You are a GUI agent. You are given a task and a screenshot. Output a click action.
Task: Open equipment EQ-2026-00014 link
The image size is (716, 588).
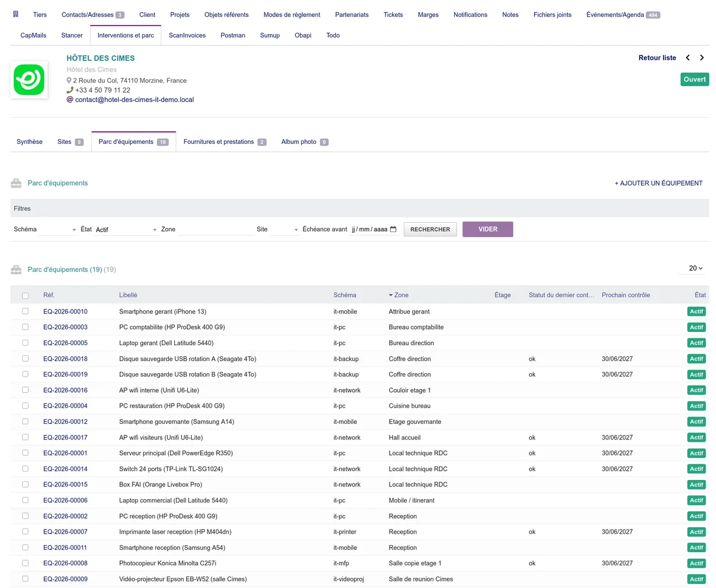[66, 469]
